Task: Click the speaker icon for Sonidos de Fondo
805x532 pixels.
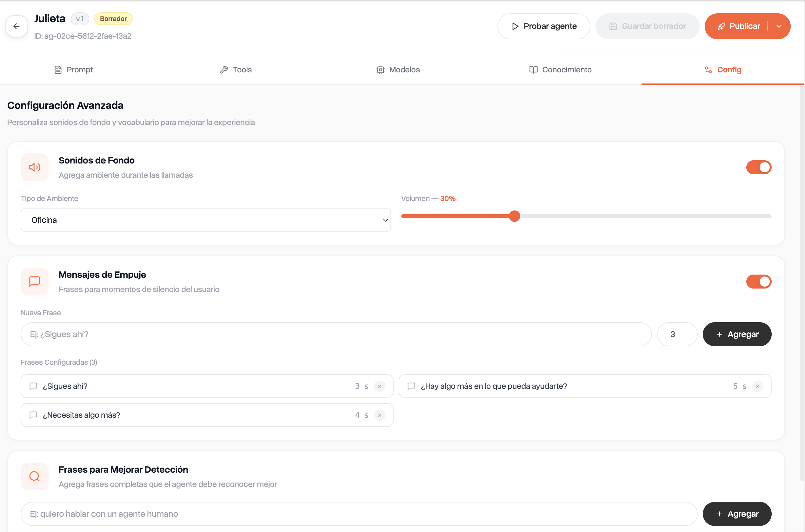Action: (x=35, y=167)
